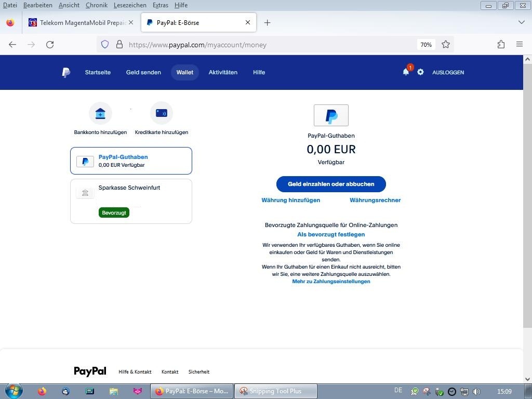Click the DE language indicator in tray
Image resolution: width=532 pixels, height=399 pixels.
coord(398,390)
